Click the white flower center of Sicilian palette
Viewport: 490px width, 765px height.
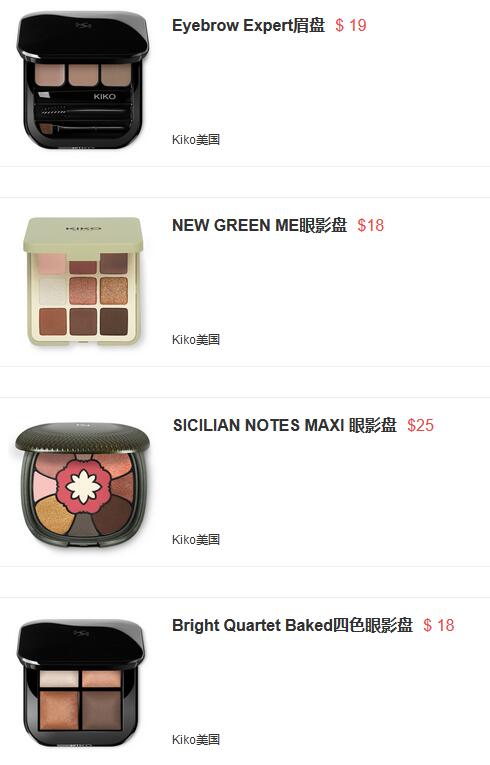point(83,486)
